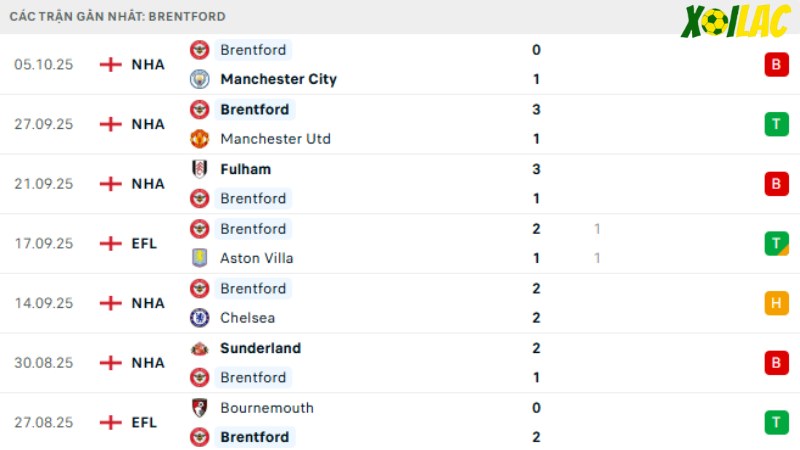Viewport: 800px width, 450px height.
Task: Click England flag beside 17.09.25 EFL
Action: [x=111, y=243]
